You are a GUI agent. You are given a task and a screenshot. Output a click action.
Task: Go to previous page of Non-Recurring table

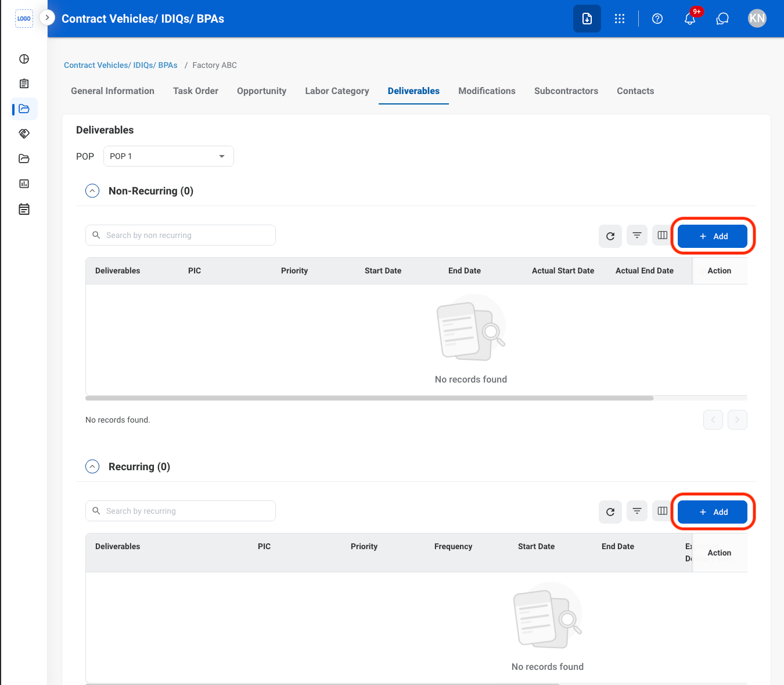[713, 420]
